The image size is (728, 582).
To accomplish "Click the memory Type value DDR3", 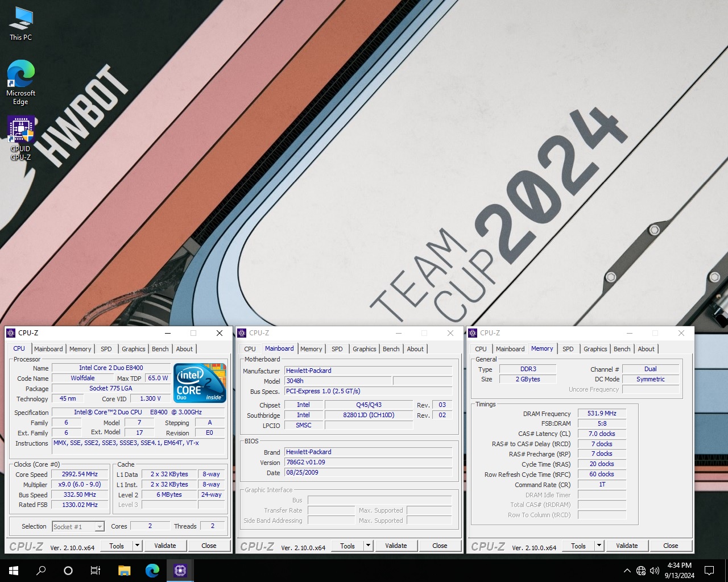I will [528, 369].
